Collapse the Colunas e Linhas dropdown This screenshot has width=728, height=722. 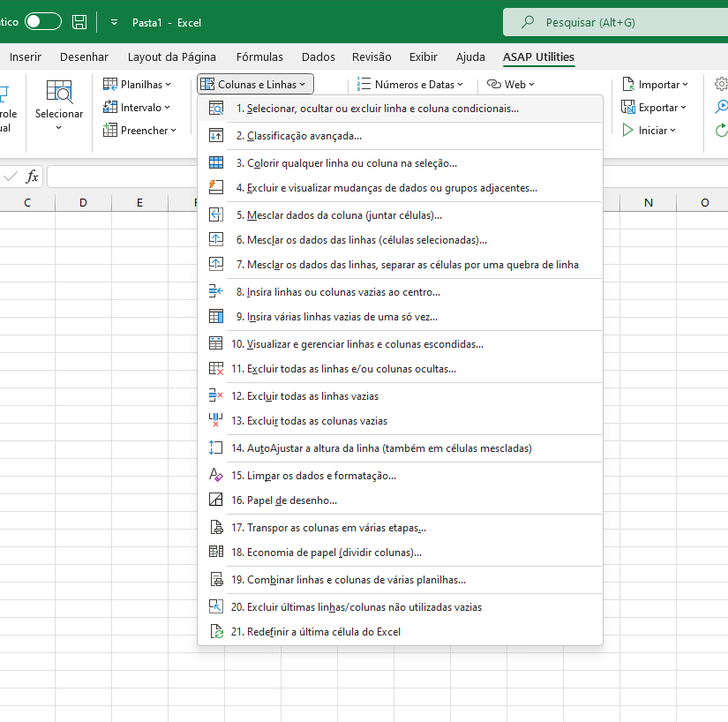tap(255, 85)
